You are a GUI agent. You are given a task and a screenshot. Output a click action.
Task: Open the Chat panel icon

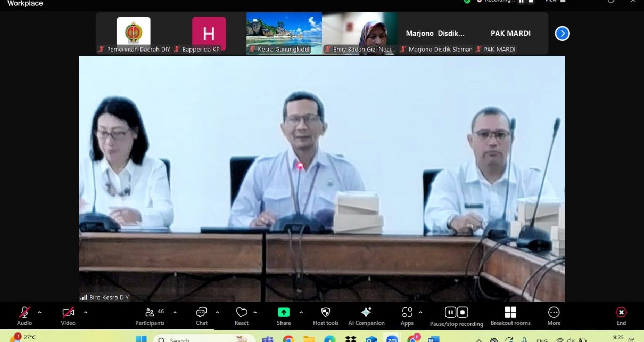coord(202,313)
